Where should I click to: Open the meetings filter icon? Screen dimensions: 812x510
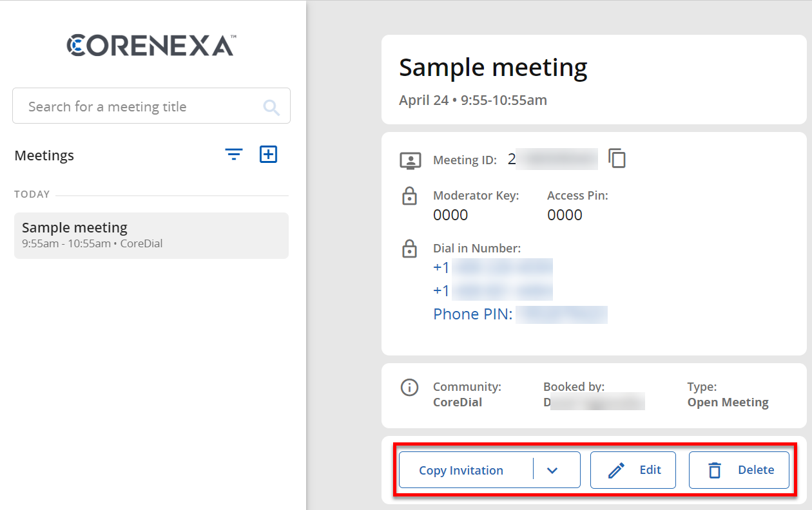click(233, 155)
